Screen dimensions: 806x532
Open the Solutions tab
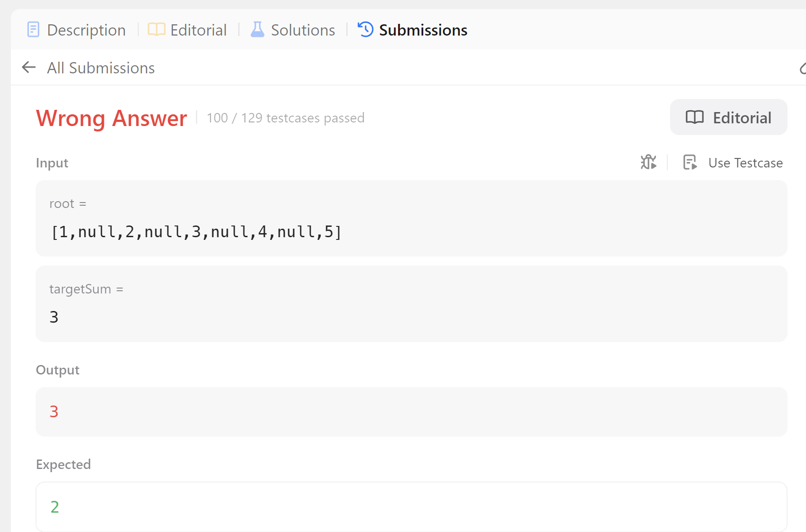pyautogui.click(x=293, y=30)
